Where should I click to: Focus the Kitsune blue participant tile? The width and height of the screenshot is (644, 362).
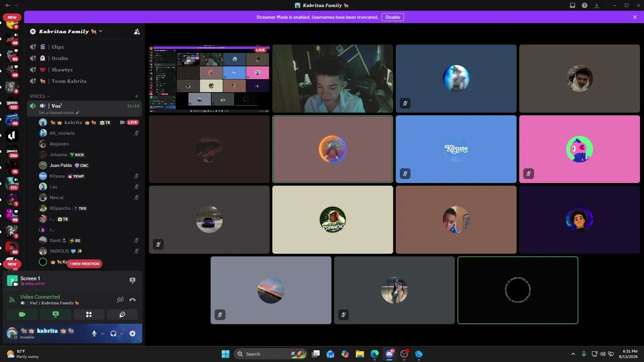(x=456, y=149)
